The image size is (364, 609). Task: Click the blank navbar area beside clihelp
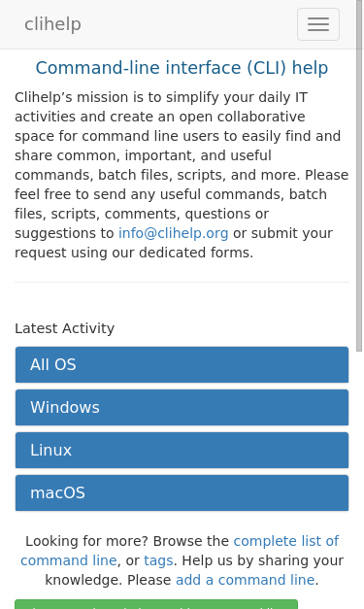coord(189,24)
